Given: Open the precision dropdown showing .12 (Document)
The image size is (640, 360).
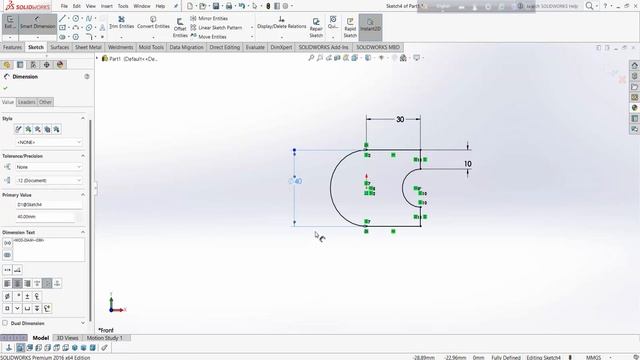Looking at the screenshot, I should tap(49, 180).
